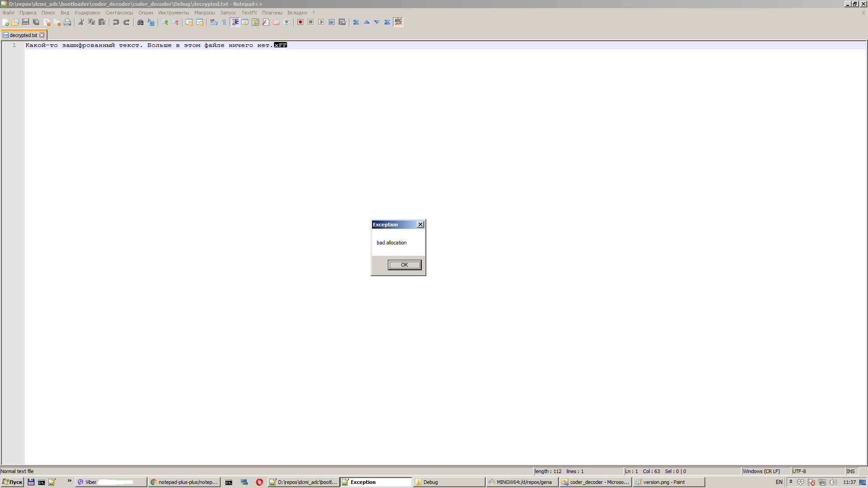The width and height of the screenshot is (868, 488).
Task: Open the Find dialog using the binoculars icon
Action: [140, 22]
